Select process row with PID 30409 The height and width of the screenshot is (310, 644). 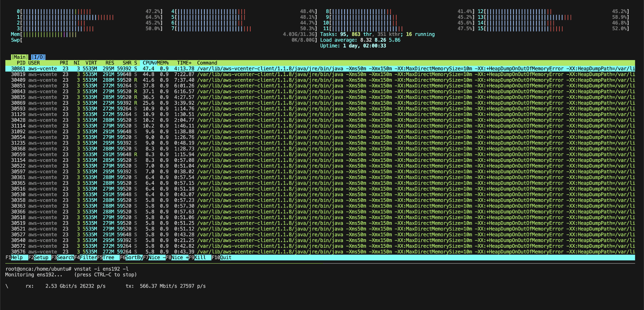point(320,80)
